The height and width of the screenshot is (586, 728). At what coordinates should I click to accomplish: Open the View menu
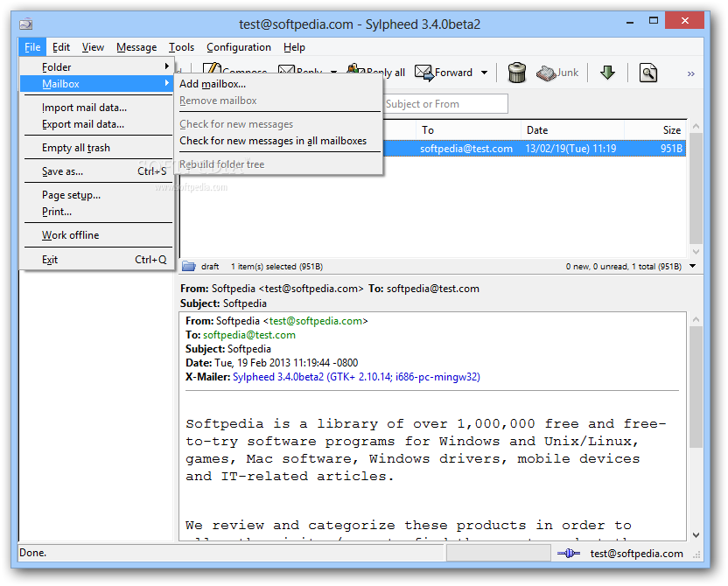point(93,47)
